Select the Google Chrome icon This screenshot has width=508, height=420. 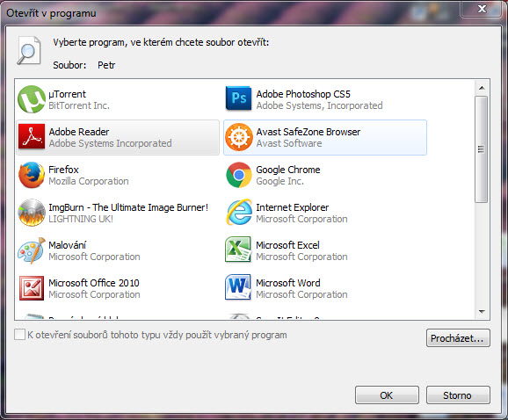point(239,175)
